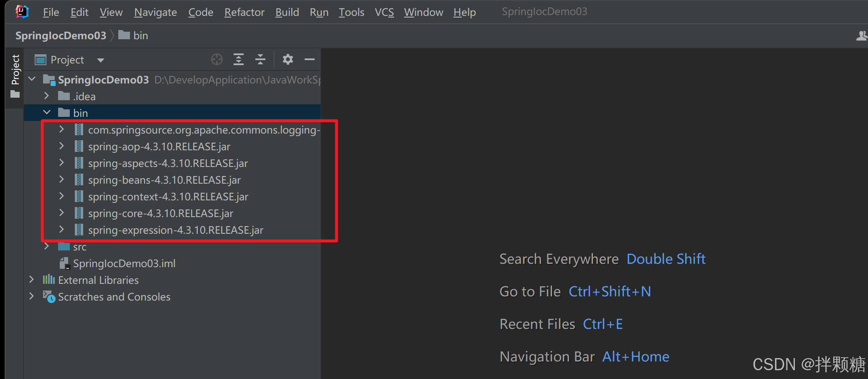Viewport: 868px width, 379px height.
Task: Select Scratches and Consoles row
Action: coord(172,296)
